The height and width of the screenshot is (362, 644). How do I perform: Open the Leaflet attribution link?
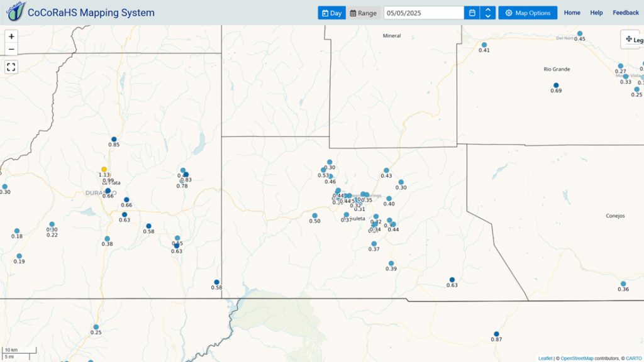(545, 358)
